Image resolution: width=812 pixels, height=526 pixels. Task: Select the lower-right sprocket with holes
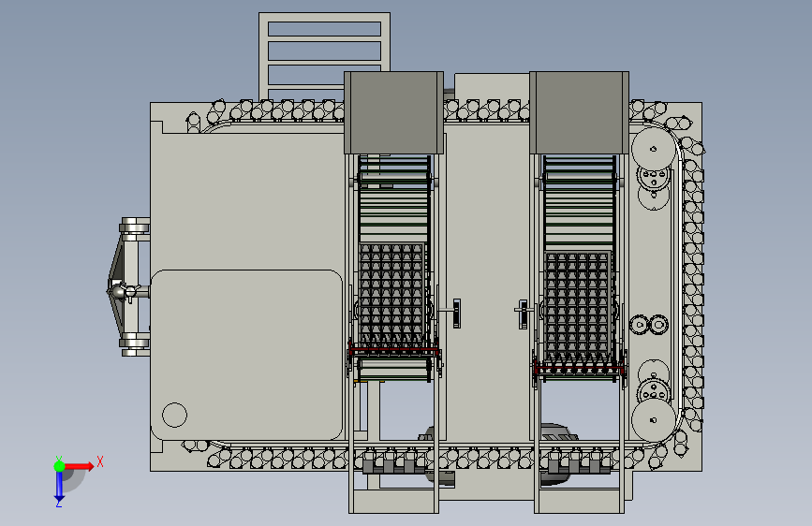(654, 392)
